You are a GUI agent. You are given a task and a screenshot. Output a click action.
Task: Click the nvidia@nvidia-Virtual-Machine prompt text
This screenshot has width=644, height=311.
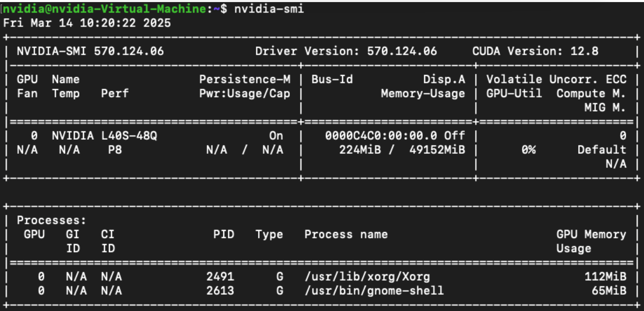(110, 9)
